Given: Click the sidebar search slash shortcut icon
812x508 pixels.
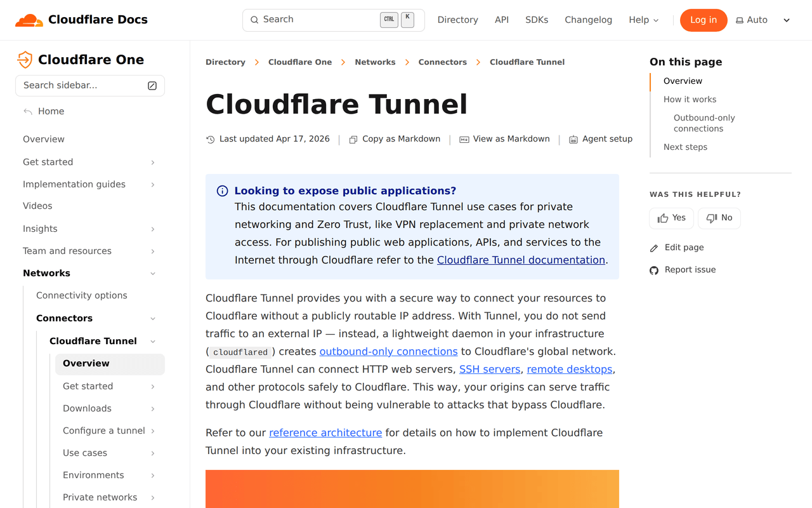Looking at the screenshot, I should click(x=152, y=86).
